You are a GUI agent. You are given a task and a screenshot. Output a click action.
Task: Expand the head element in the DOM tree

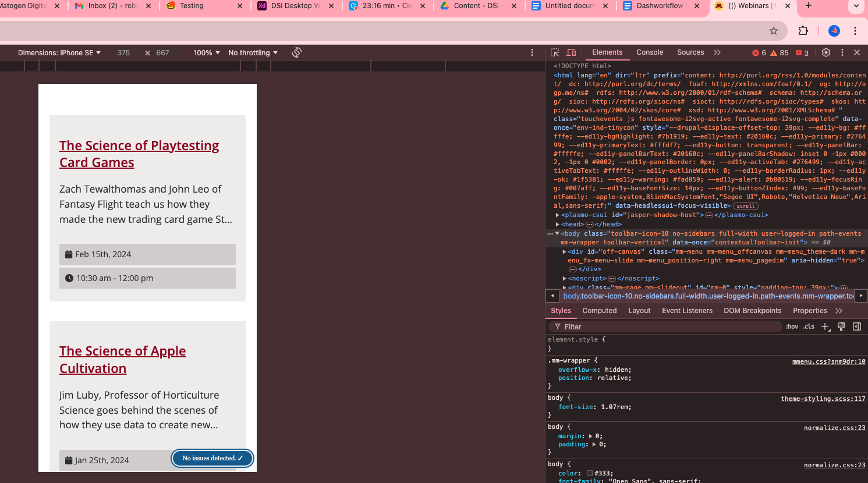pos(558,225)
